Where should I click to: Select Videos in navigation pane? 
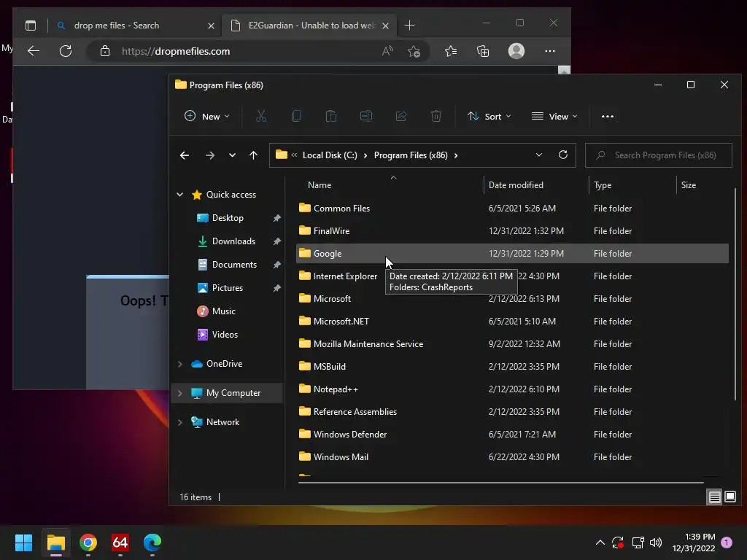(225, 334)
